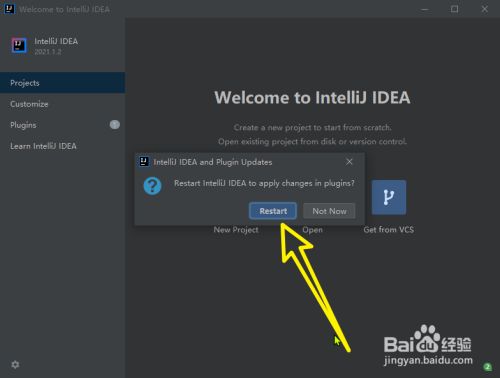Image resolution: width=500 pixels, height=378 pixels.
Task: Select Learn IntelliJ IDEA tab
Action: (63, 146)
